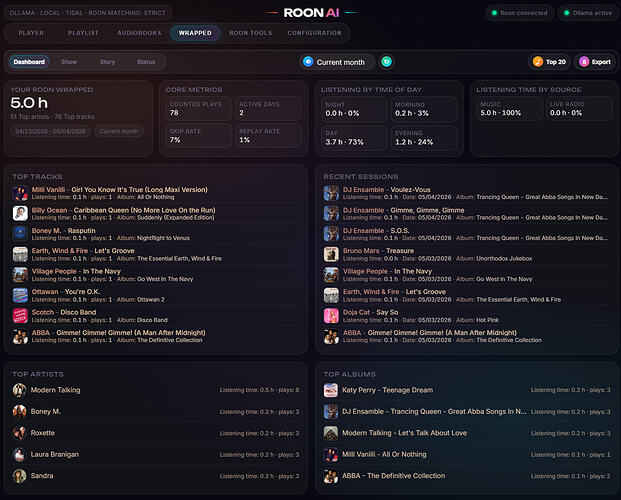Click the Morning 0.2 h 3% tile
The image size is (621, 500).
pos(424,109)
